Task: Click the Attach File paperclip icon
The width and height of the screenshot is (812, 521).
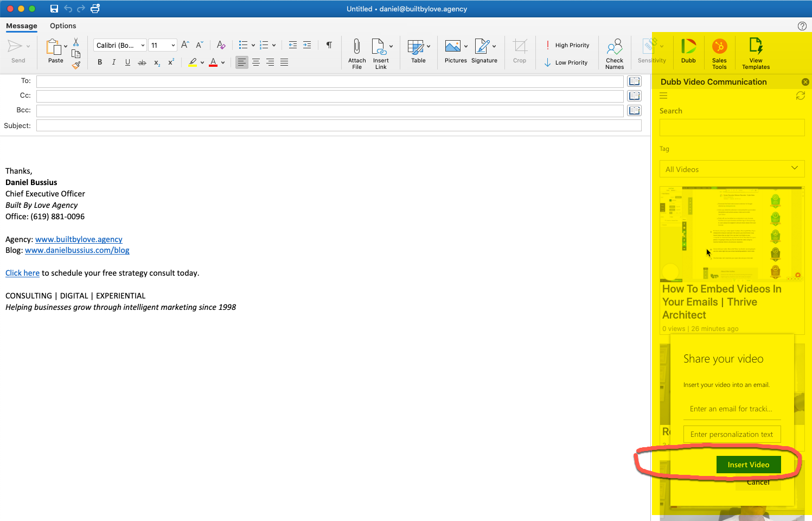Action: click(356, 47)
